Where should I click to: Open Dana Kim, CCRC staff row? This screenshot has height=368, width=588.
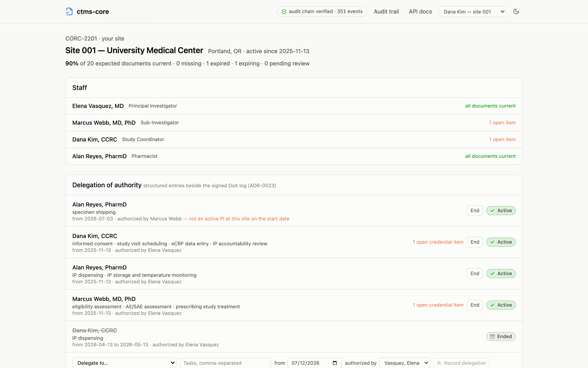(294, 139)
